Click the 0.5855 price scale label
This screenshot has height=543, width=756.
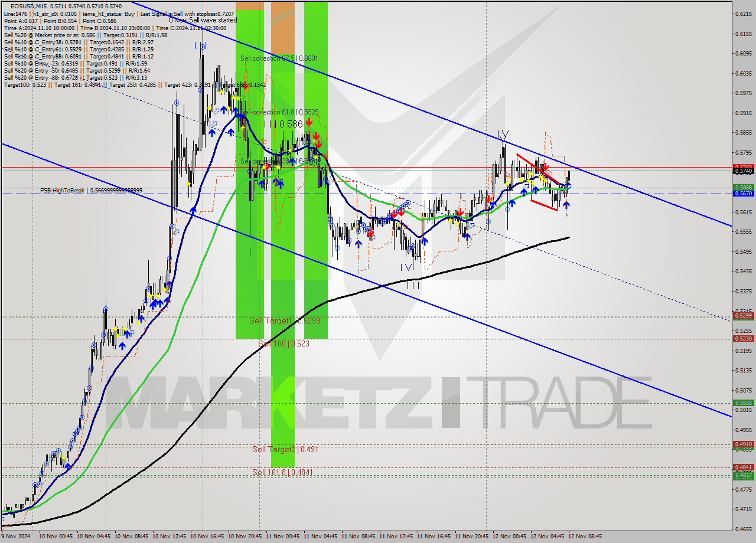[744, 132]
